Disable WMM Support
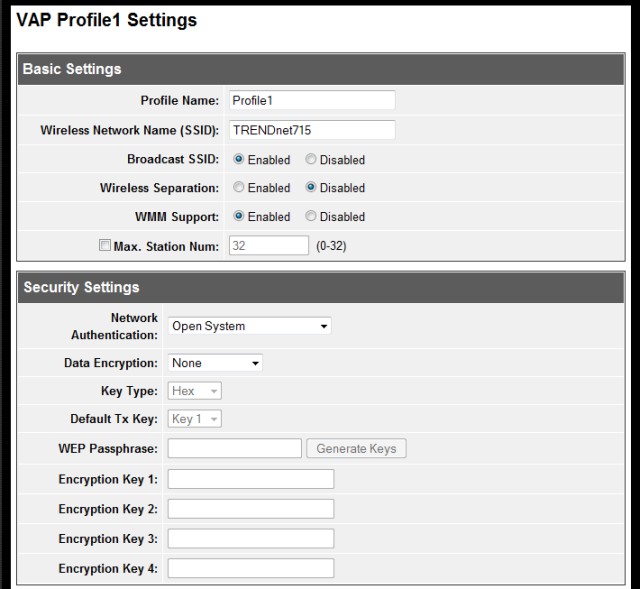640x589 pixels. coord(311,217)
